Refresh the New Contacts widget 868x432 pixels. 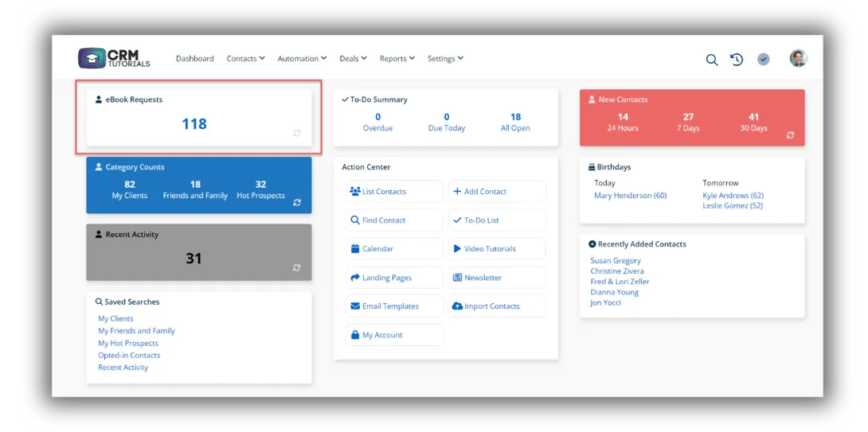790,135
